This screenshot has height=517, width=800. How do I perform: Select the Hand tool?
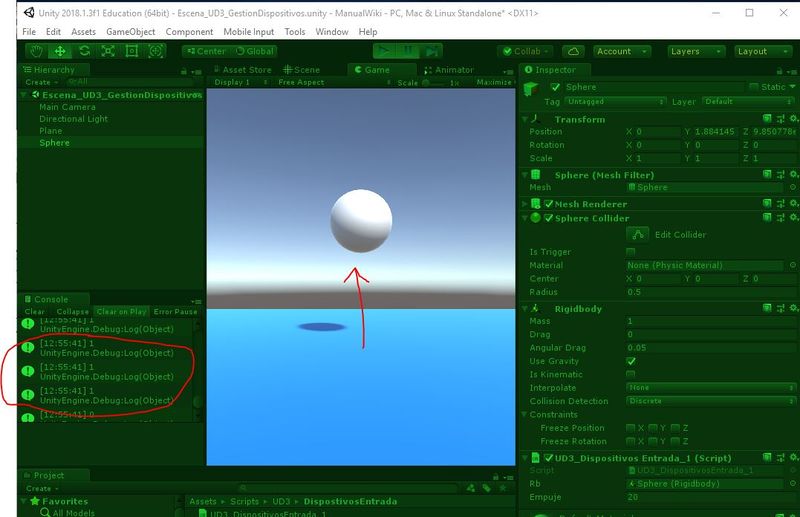click(36, 51)
